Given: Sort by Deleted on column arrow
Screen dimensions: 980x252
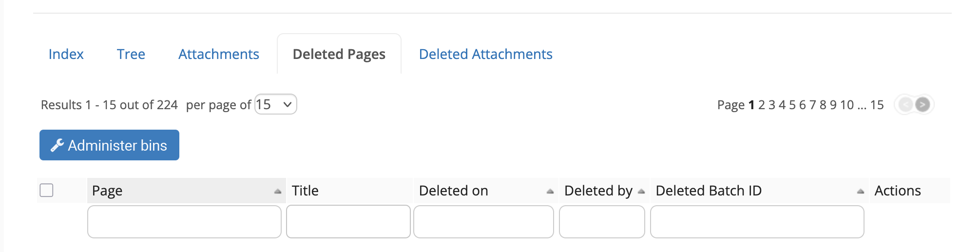Looking at the screenshot, I should coord(550,191).
